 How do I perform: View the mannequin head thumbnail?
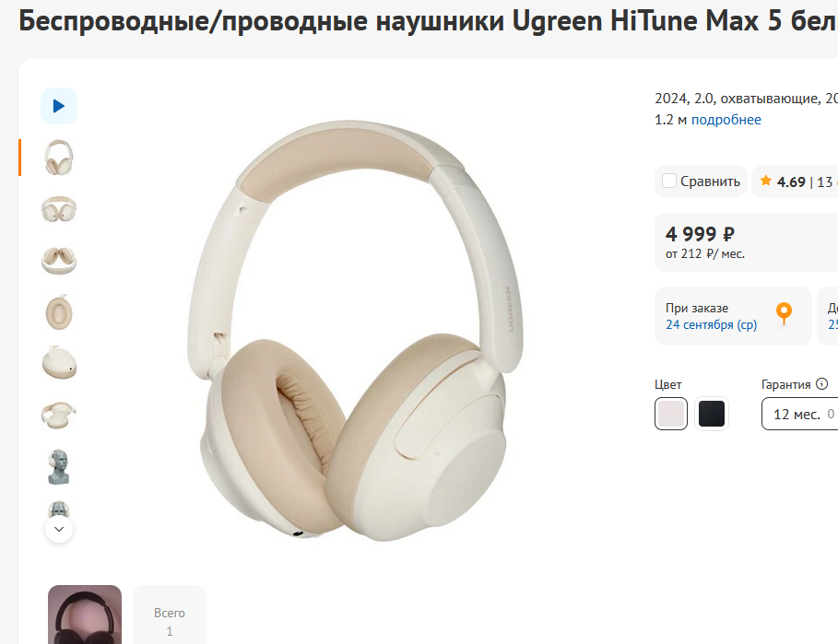point(59,467)
